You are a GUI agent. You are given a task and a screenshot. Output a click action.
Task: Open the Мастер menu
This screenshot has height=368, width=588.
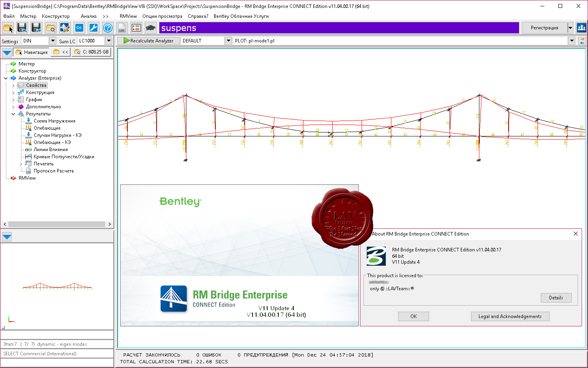(x=28, y=16)
